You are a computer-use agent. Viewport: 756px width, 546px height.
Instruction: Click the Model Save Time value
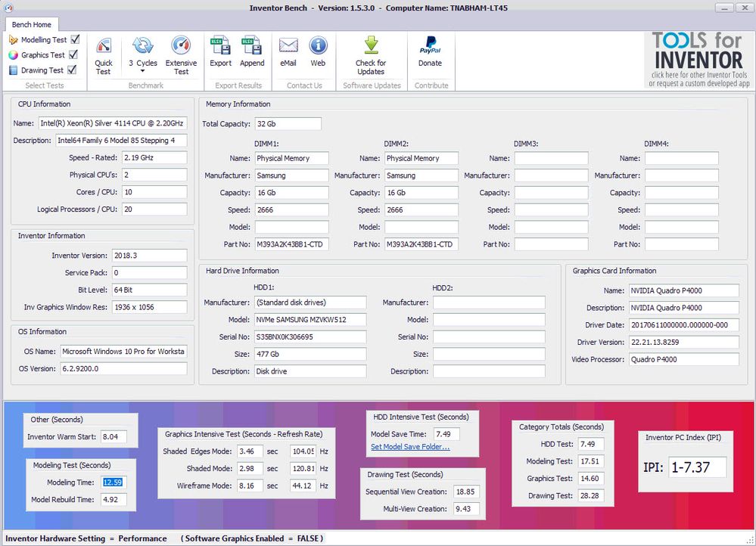tap(447, 434)
